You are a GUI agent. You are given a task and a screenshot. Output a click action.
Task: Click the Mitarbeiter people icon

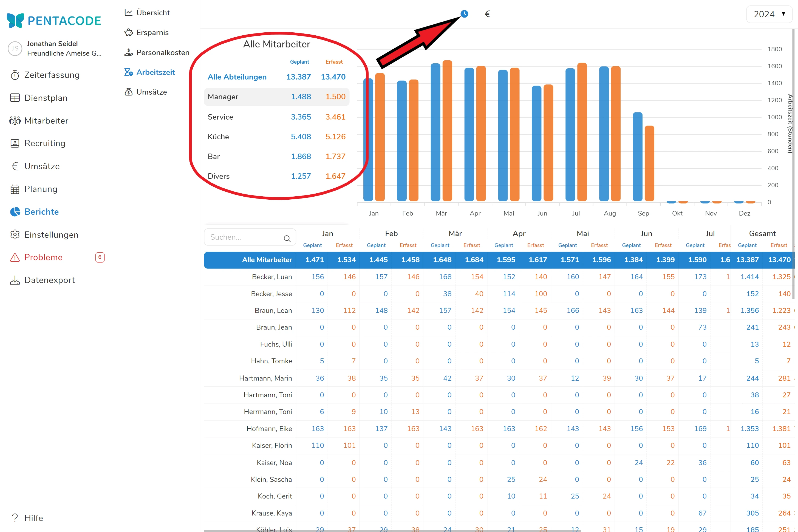[15, 120]
